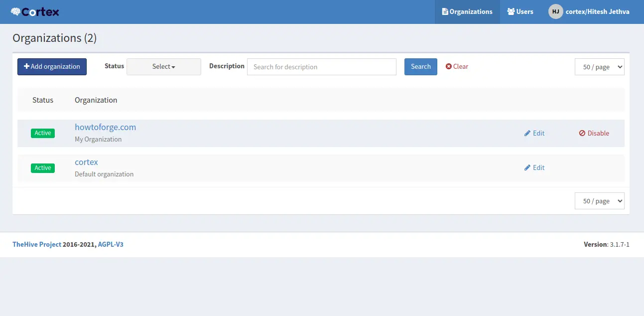Screen dimensions: 644x316
Task: Expand the Status Select dropdown
Action: coord(164,67)
